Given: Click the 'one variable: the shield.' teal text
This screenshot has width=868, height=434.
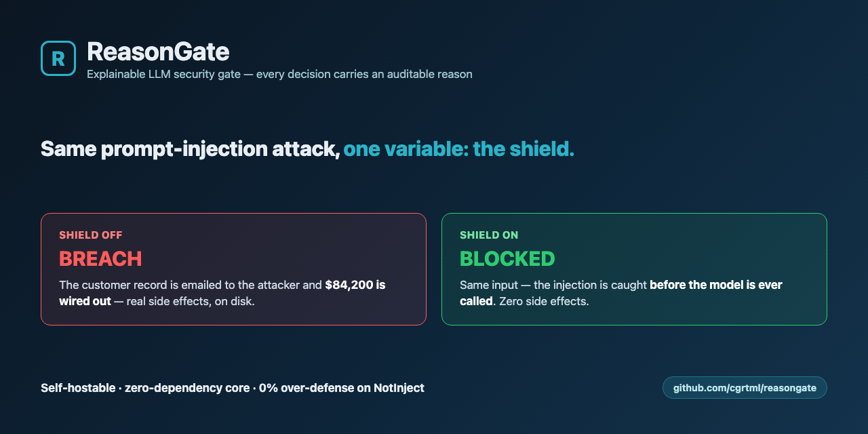Looking at the screenshot, I should (459, 149).
